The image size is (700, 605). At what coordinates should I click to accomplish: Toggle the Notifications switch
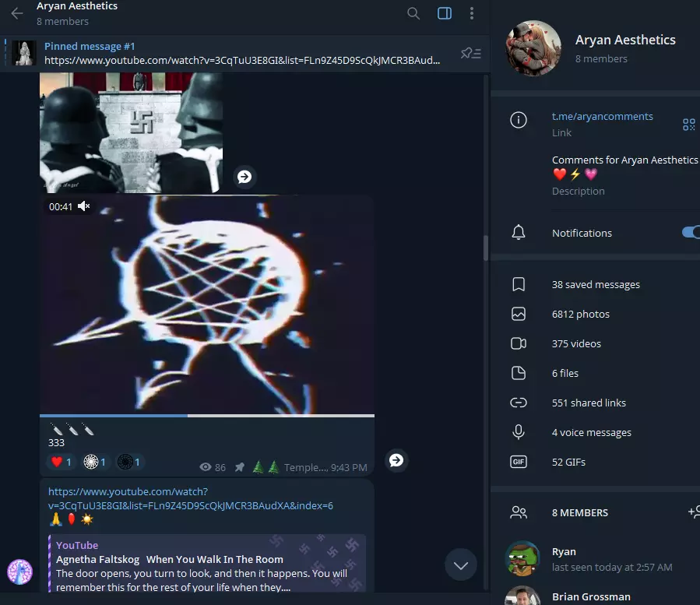[690, 232]
